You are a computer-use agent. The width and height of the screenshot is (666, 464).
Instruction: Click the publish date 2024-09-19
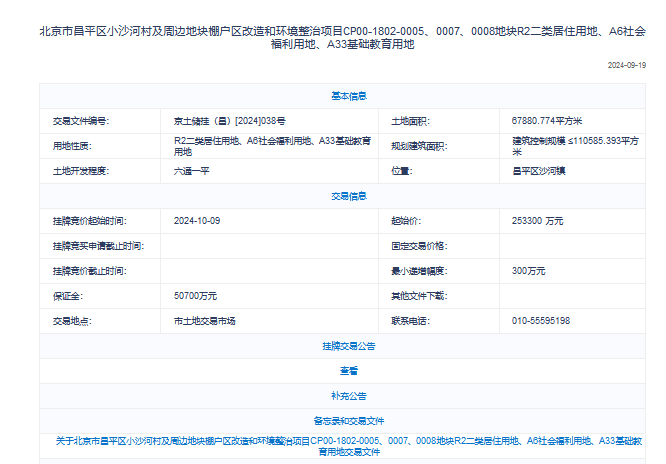(x=626, y=65)
